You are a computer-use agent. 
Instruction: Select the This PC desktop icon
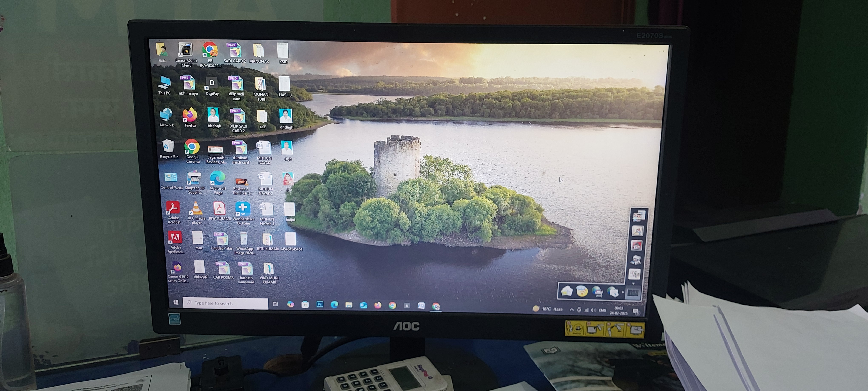164,85
